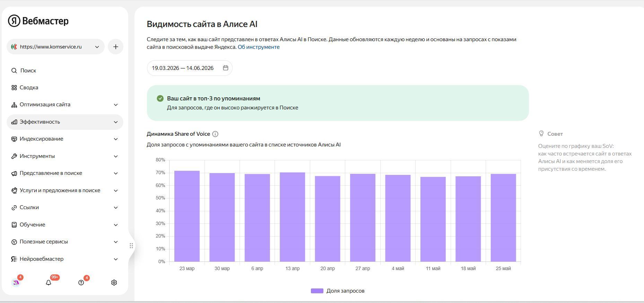Click the sidebar resize handle dots
Viewport: 644px width, 303px height.
coord(131,246)
